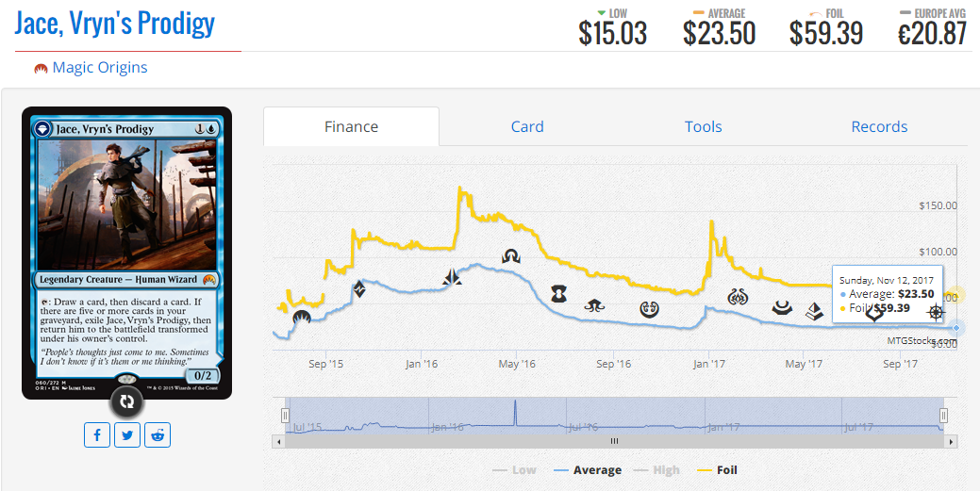The width and height of the screenshot is (980, 491).
Task: Click the tooltip date Sunday, Nov 12, 2017
Action: coord(887,281)
